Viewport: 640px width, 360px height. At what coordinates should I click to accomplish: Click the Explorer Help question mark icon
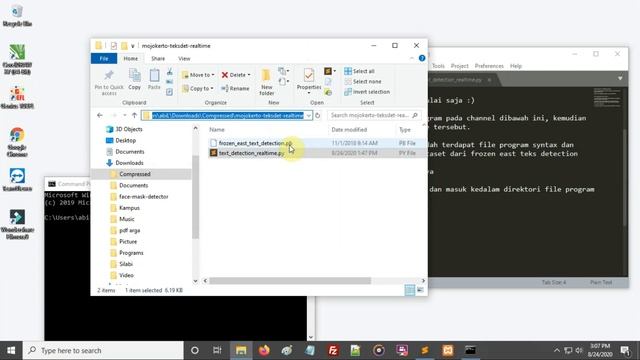click(x=422, y=58)
